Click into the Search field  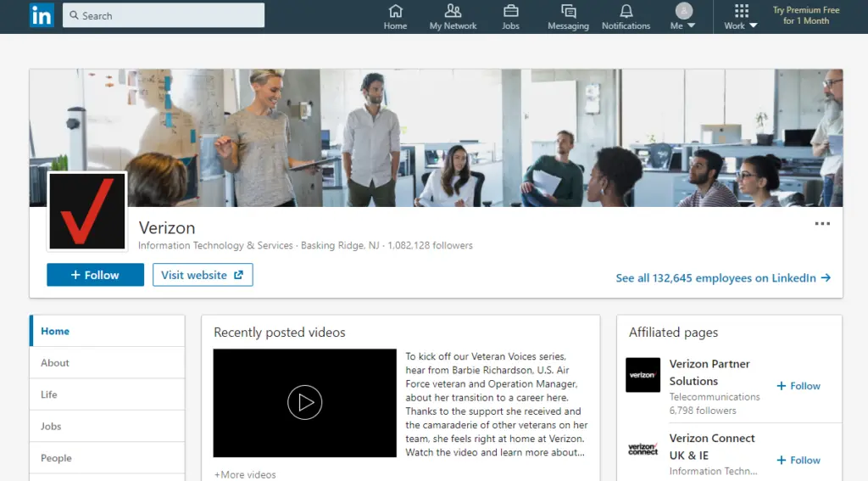[164, 15]
